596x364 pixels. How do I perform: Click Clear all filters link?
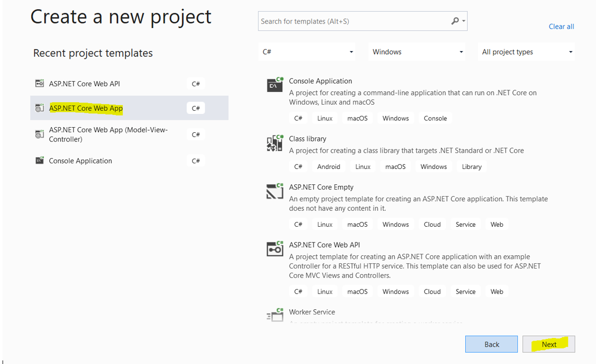tap(561, 27)
